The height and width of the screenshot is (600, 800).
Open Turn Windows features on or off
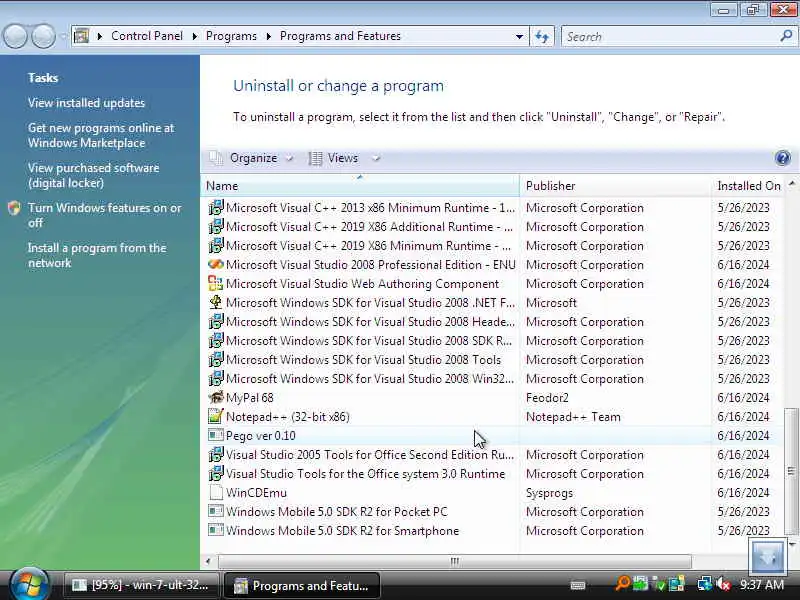[x=105, y=215]
